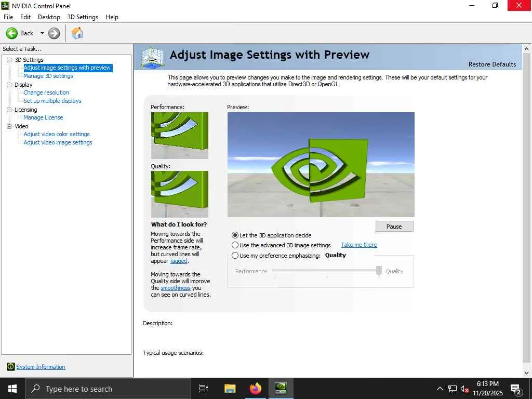Go to the Home page icon

[x=77, y=33]
